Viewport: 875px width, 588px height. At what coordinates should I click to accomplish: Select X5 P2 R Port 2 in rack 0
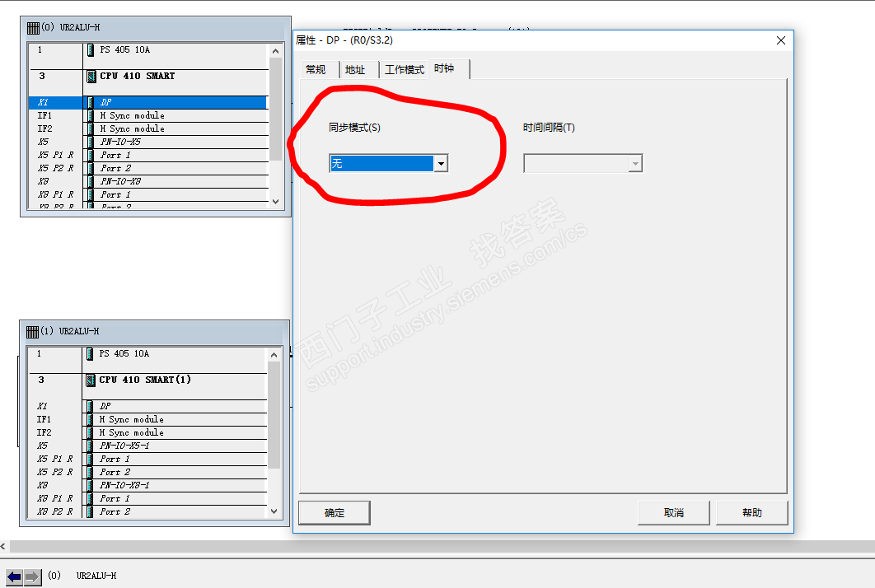click(148, 169)
